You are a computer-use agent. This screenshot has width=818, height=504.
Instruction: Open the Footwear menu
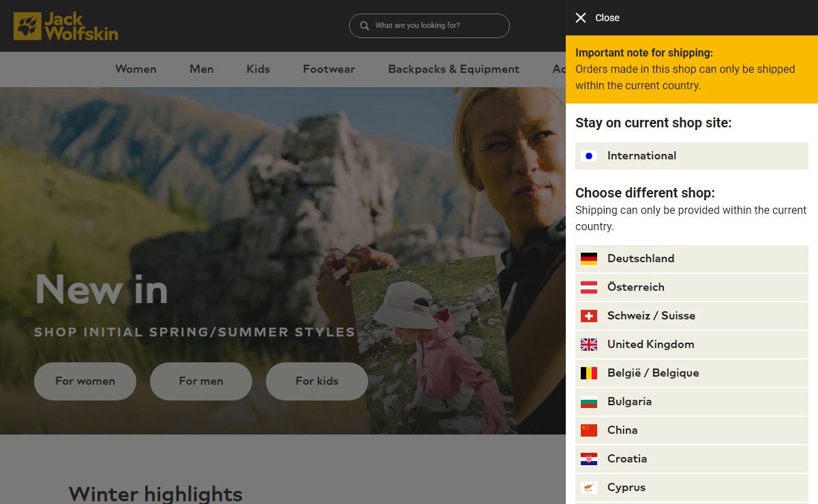(329, 69)
